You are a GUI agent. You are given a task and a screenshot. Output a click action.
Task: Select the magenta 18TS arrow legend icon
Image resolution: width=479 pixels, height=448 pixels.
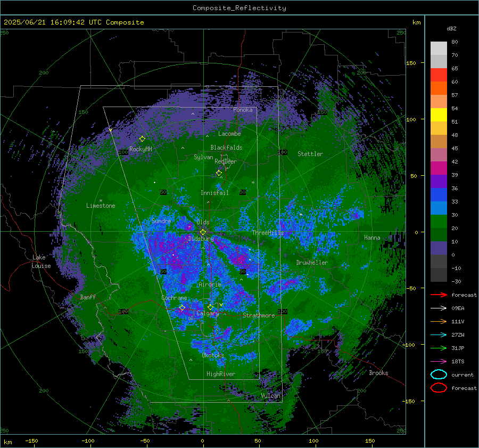439,362
